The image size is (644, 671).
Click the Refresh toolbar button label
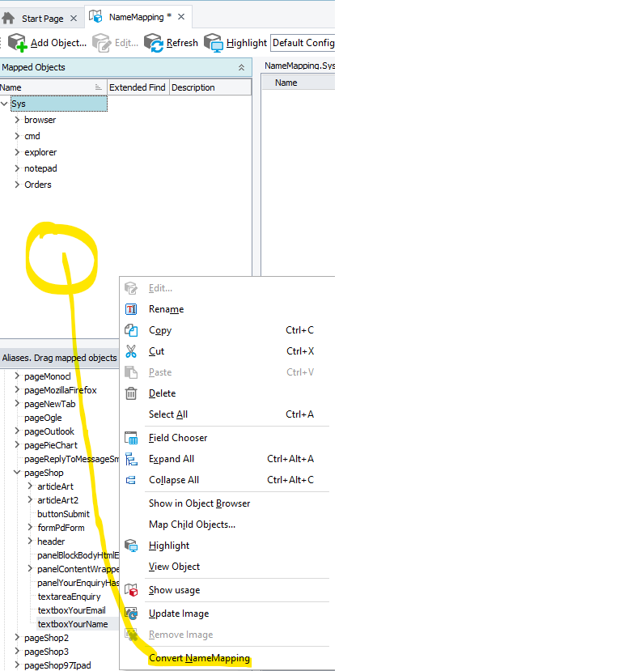point(182,43)
